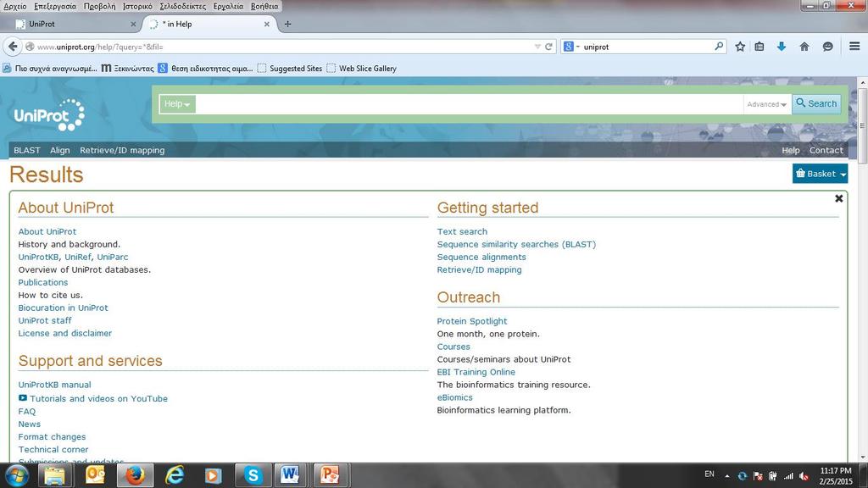
Task: Open the License and disclaimer link
Action: [64, 333]
